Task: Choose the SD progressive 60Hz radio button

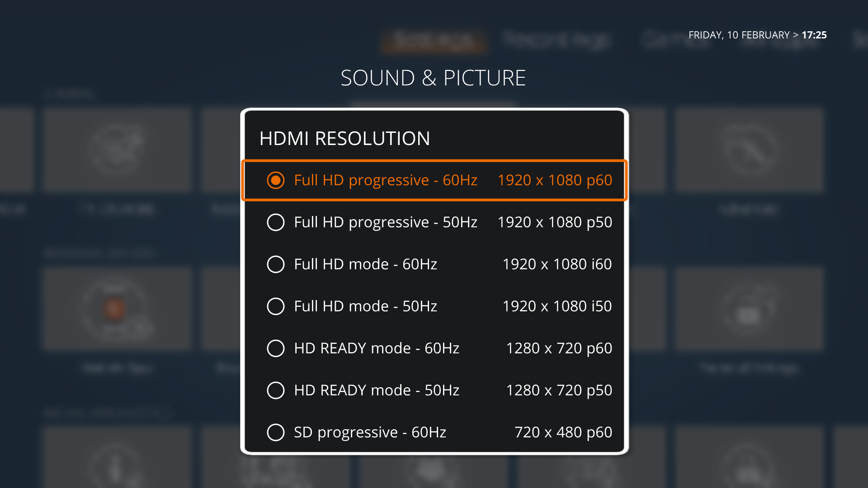Action: [x=276, y=432]
